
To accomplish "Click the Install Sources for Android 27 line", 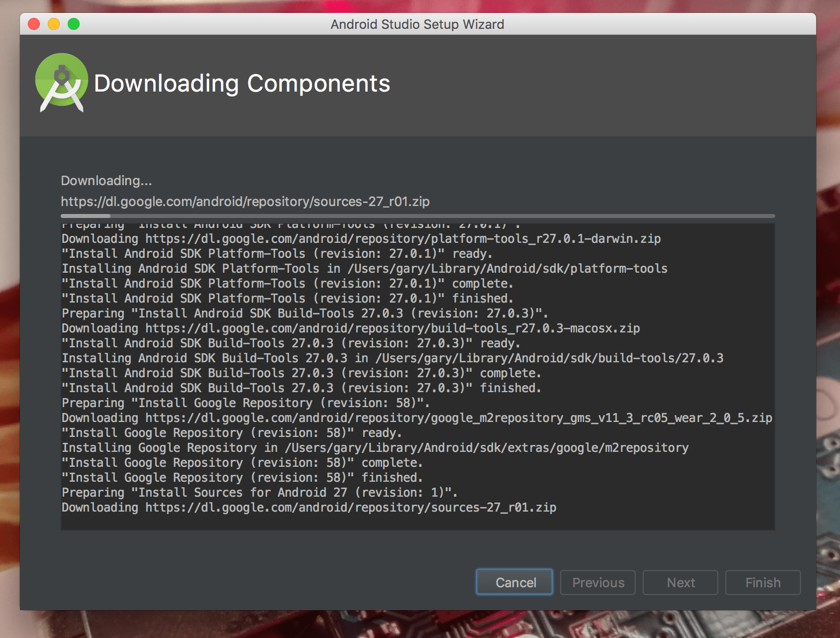I will (x=258, y=492).
